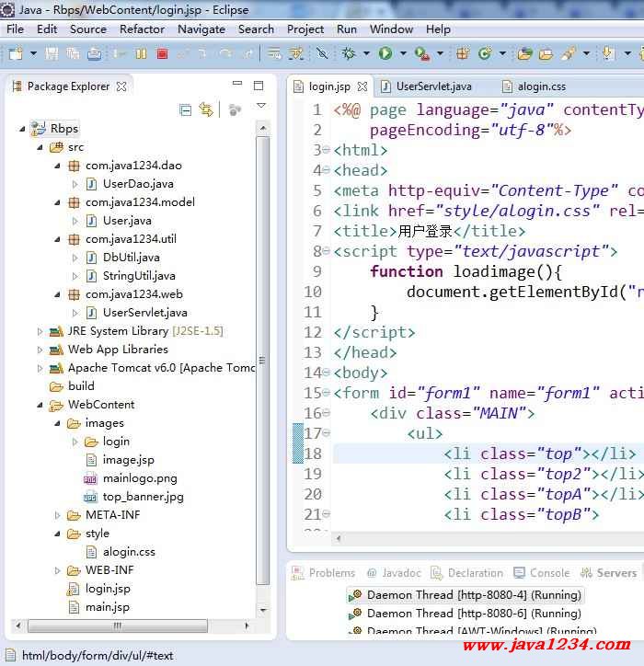Open the Refactor menu
This screenshot has height=666, width=644.
[142, 29]
